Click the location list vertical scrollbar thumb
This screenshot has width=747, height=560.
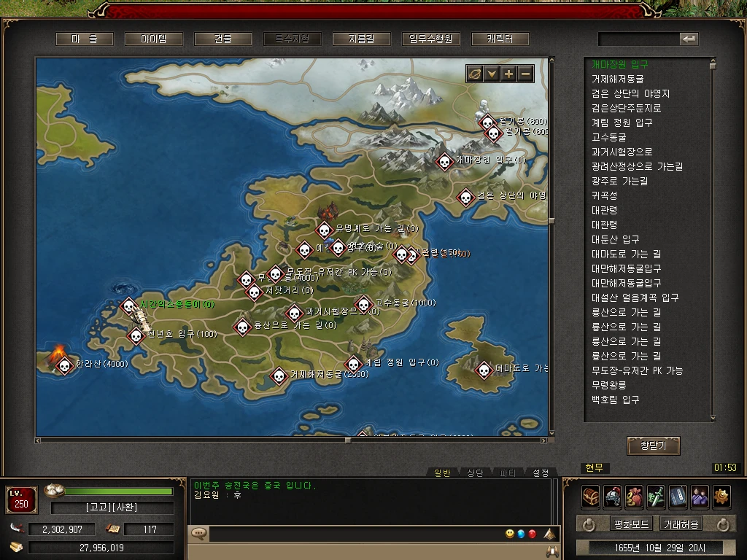(x=713, y=66)
